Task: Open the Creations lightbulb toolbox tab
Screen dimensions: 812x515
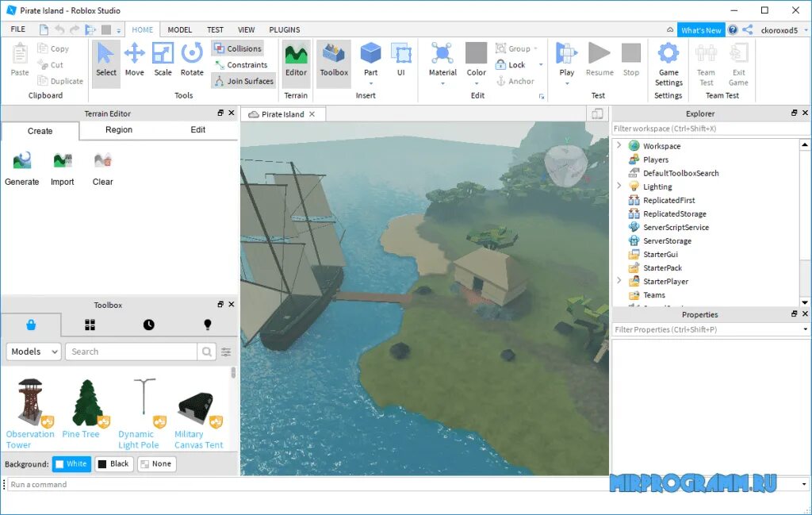Action: [x=208, y=325]
